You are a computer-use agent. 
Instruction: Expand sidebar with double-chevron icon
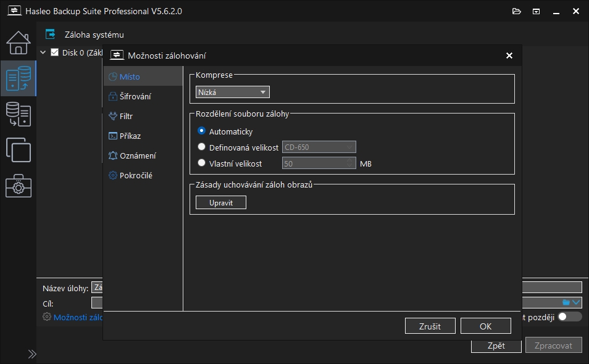32,354
